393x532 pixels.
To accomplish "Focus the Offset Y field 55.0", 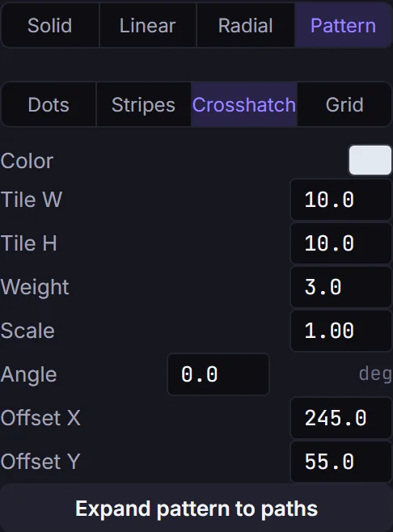I will [341, 462].
